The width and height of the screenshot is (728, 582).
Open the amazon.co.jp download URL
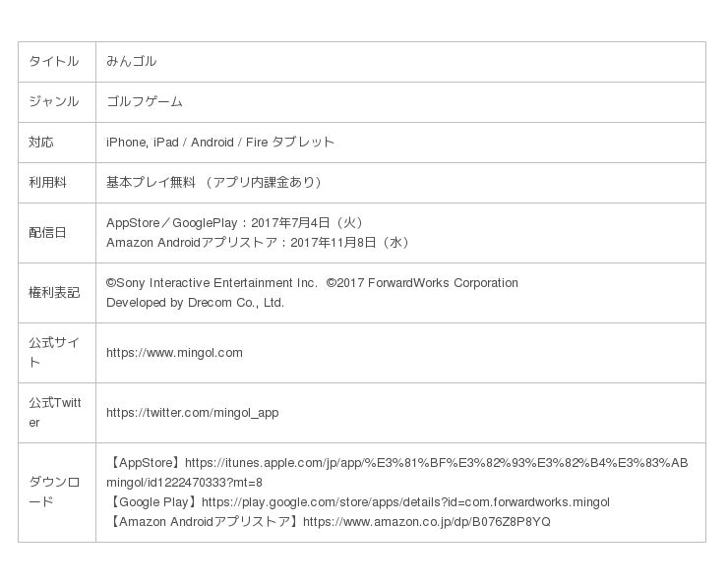426,522
